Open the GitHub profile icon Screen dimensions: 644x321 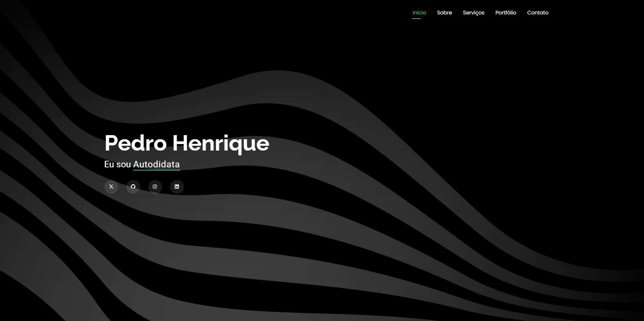(133, 187)
